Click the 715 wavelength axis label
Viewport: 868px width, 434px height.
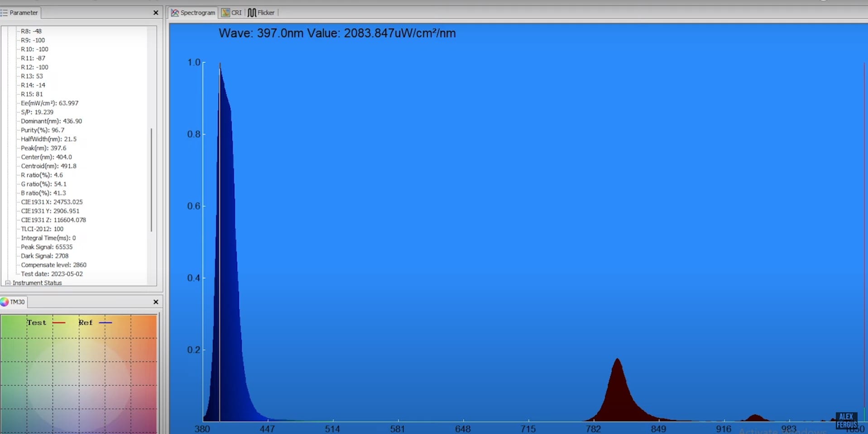528,429
